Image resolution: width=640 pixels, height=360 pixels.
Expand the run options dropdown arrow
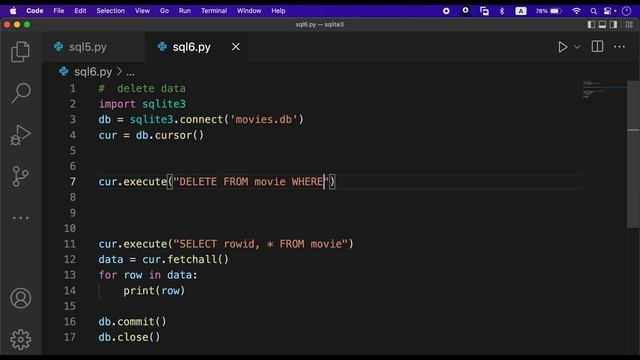pyautogui.click(x=577, y=47)
